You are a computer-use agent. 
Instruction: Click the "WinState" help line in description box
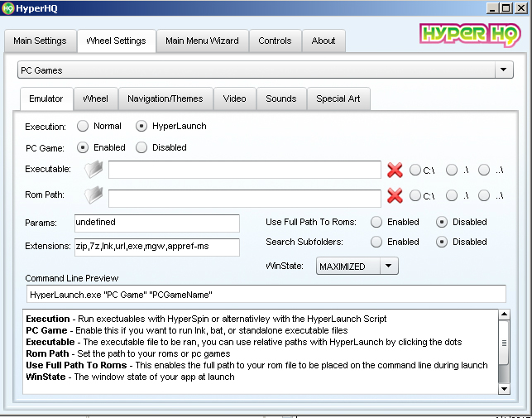(130, 377)
